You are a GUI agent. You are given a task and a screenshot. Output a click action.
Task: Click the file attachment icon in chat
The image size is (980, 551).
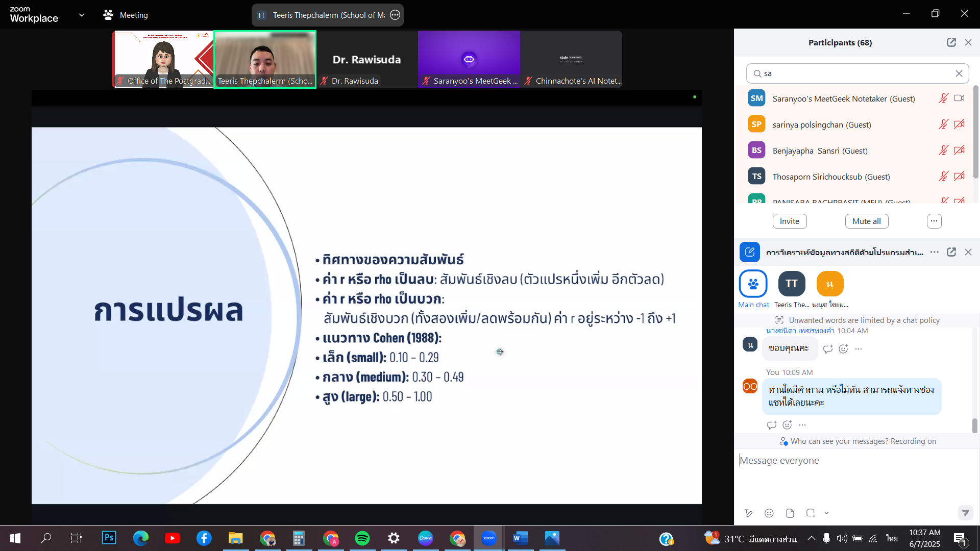pyautogui.click(x=790, y=513)
